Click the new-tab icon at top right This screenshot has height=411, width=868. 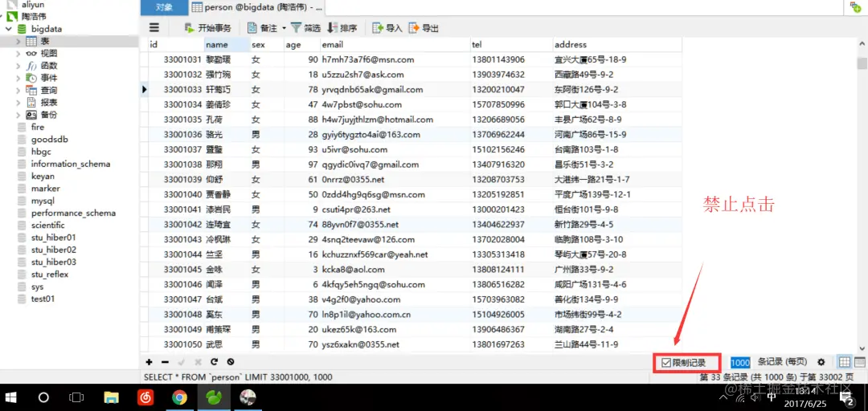click(x=854, y=7)
